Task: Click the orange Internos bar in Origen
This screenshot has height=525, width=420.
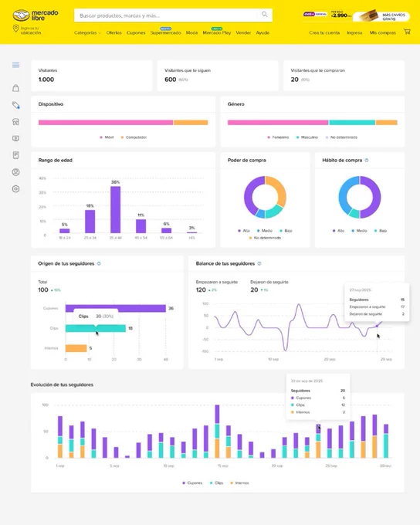Action: [x=76, y=348]
